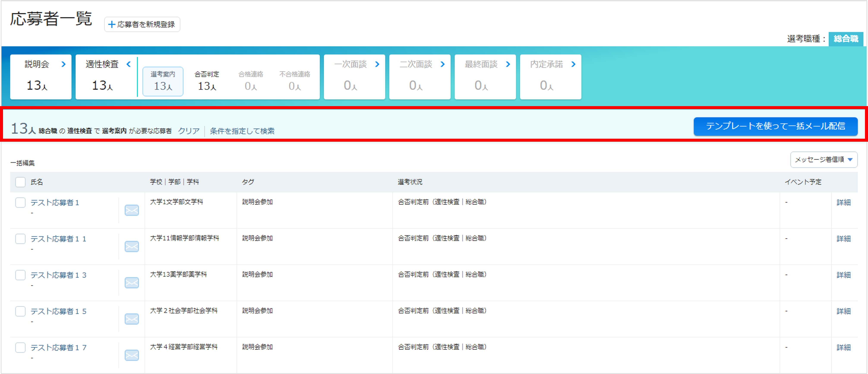The image size is (868, 374).
Task: Click テンプレートを使って一括メール配信 button
Action: pos(775,126)
